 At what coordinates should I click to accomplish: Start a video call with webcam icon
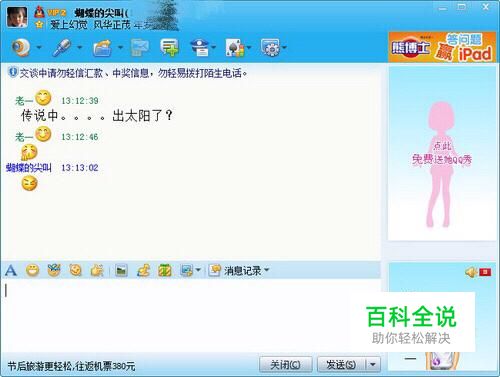(x=21, y=48)
